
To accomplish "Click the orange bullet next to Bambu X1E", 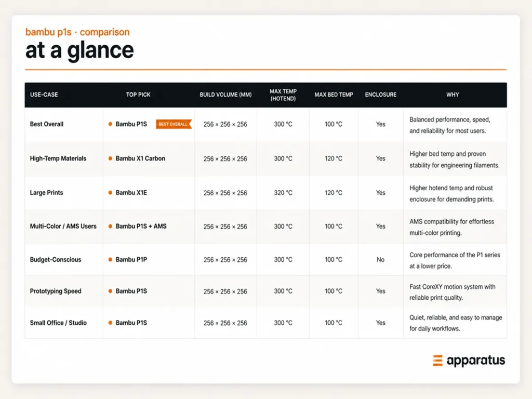I will click(x=110, y=193).
